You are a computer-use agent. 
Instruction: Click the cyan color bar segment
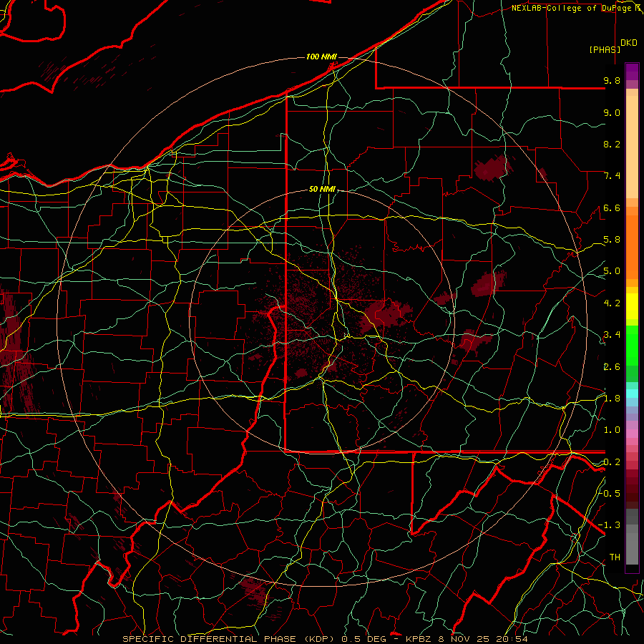[x=632, y=394]
